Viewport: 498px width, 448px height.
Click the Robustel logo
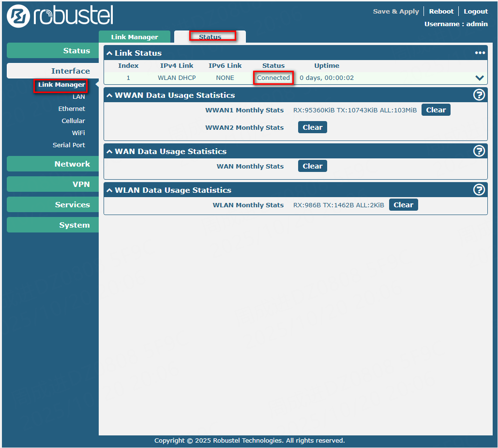tap(60, 16)
